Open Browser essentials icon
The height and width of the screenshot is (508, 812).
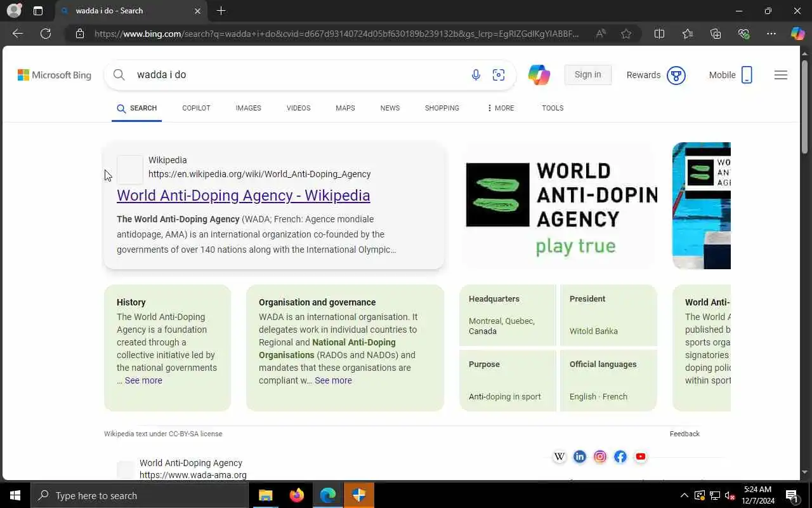pyautogui.click(x=743, y=34)
